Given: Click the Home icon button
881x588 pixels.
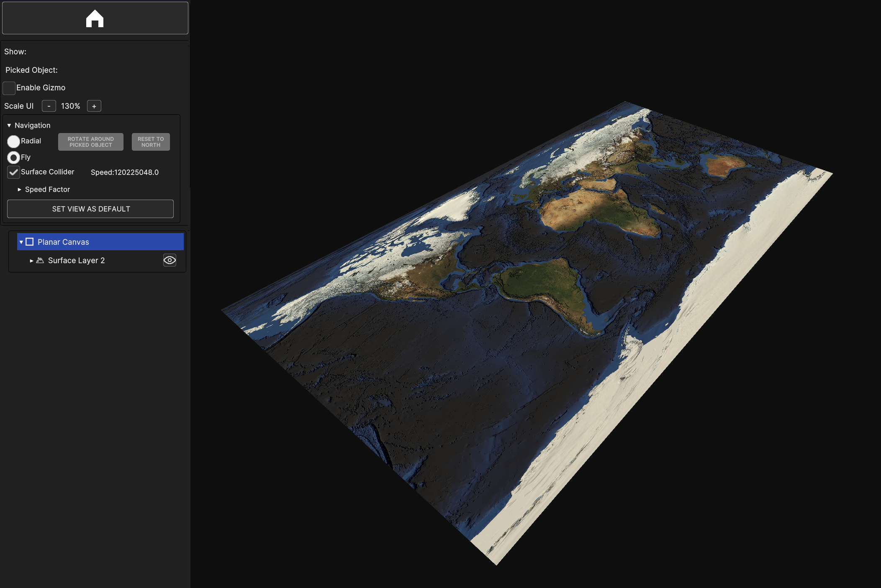Looking at the screenshot, I should pos(95,18).
